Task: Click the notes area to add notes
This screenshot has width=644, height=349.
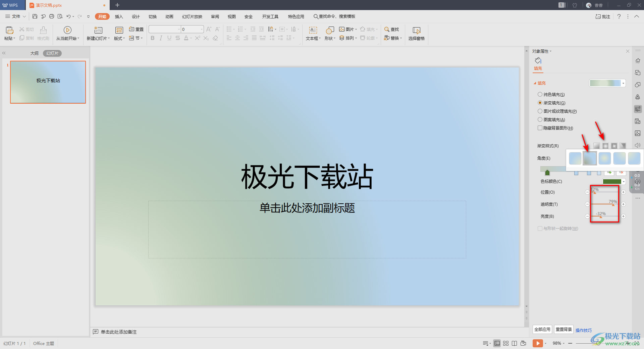Action: click(x=119, y=332)
